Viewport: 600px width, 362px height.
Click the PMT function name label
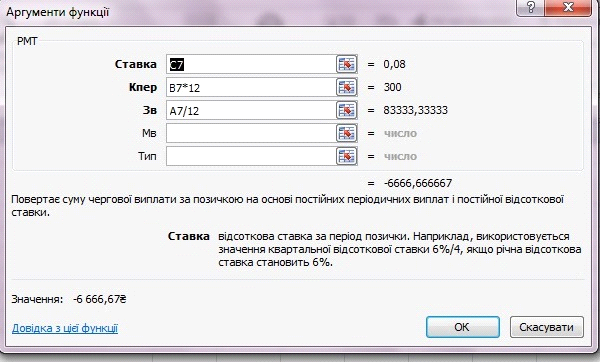tap(27, 41)
